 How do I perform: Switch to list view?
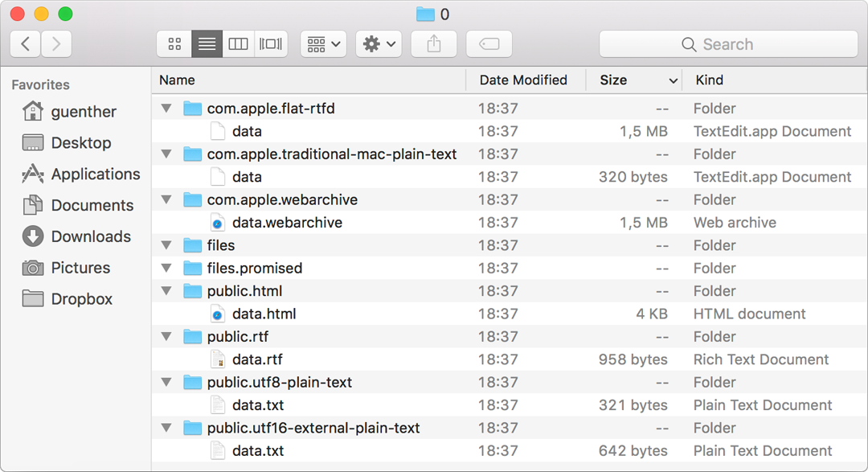tap(207, 43)
